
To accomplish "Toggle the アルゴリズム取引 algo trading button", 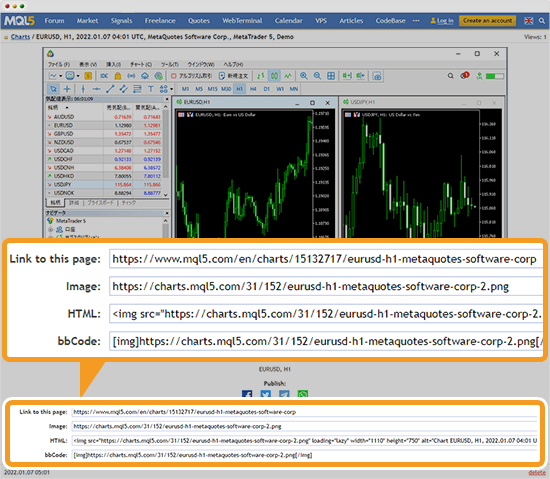I will 191,76.
